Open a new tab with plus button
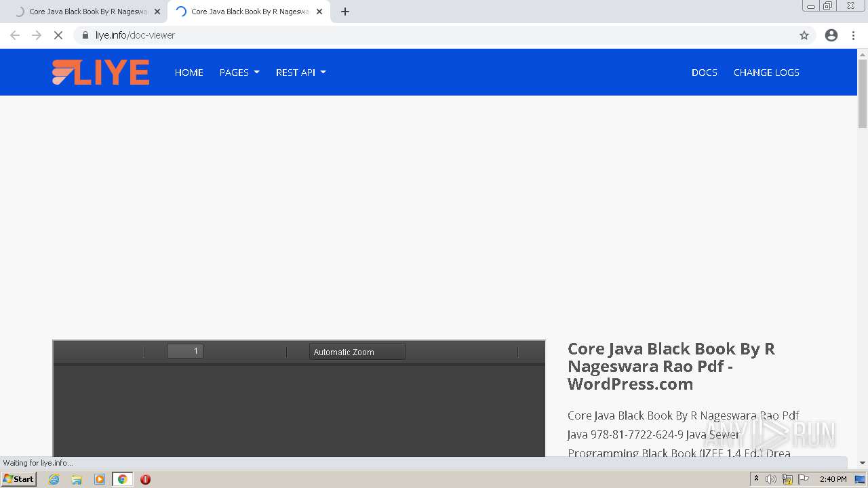The image size is (868, 488). click(345, 12)
